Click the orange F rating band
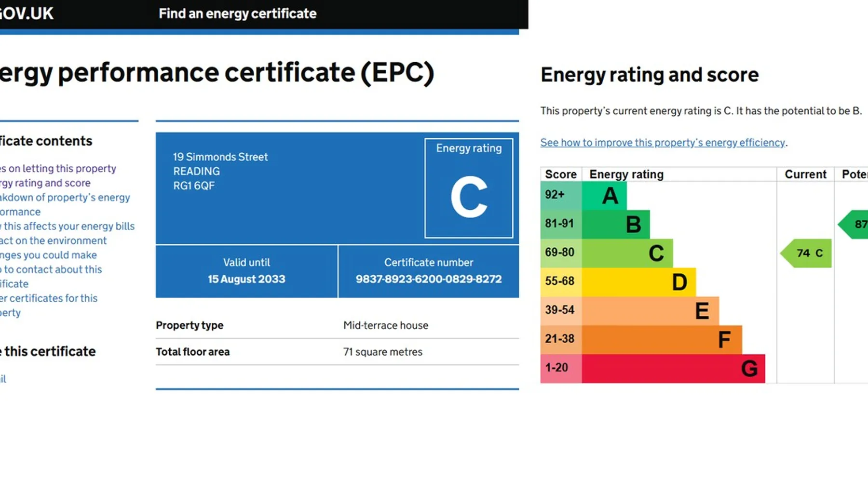868x482 pixels. [662, 340]
